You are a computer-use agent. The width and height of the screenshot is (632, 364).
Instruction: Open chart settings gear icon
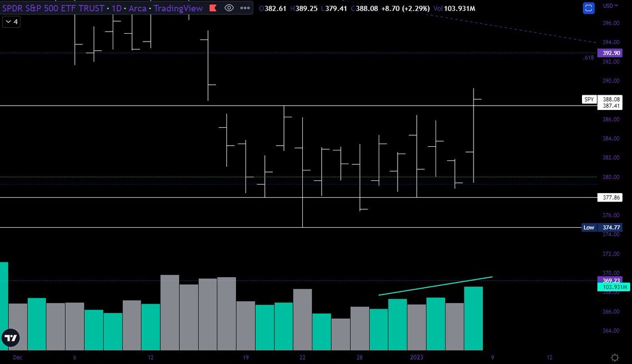[x=614, y=357]
